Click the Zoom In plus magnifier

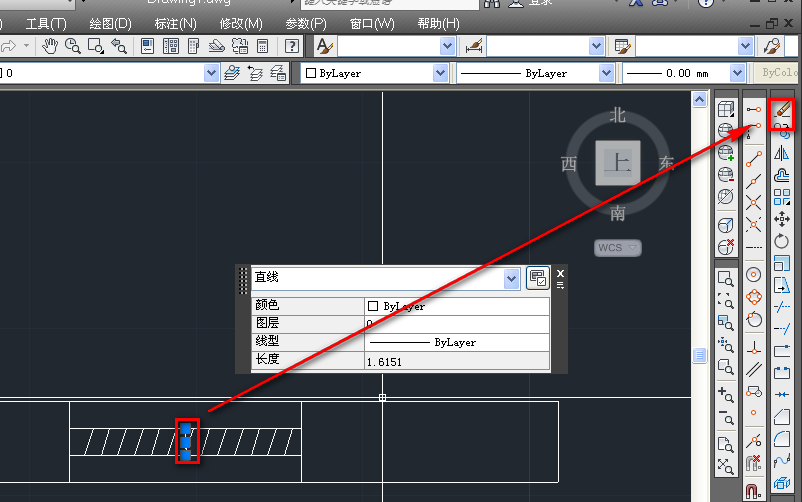tap(727, 393)
